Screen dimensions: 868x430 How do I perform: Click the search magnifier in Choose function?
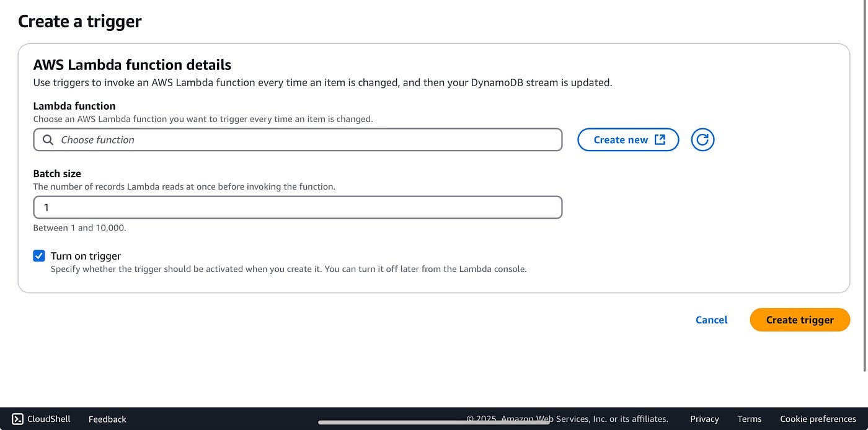point(48,139)
